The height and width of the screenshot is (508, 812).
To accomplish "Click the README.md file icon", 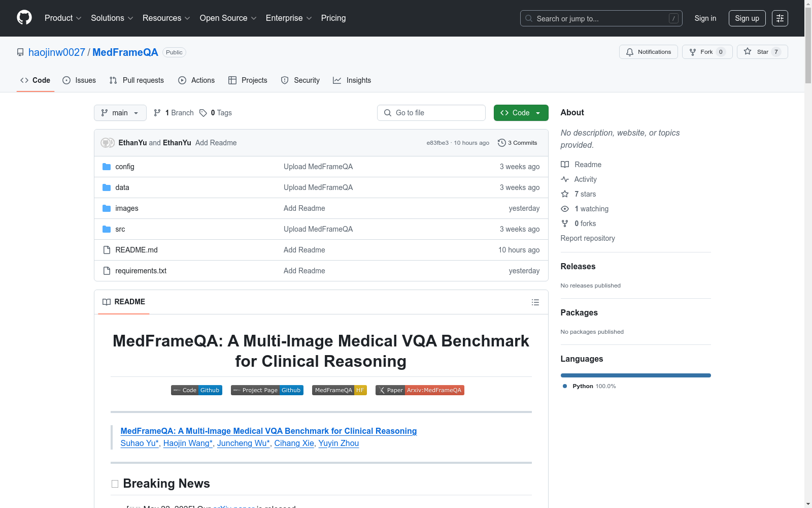I will pos(107,250).
